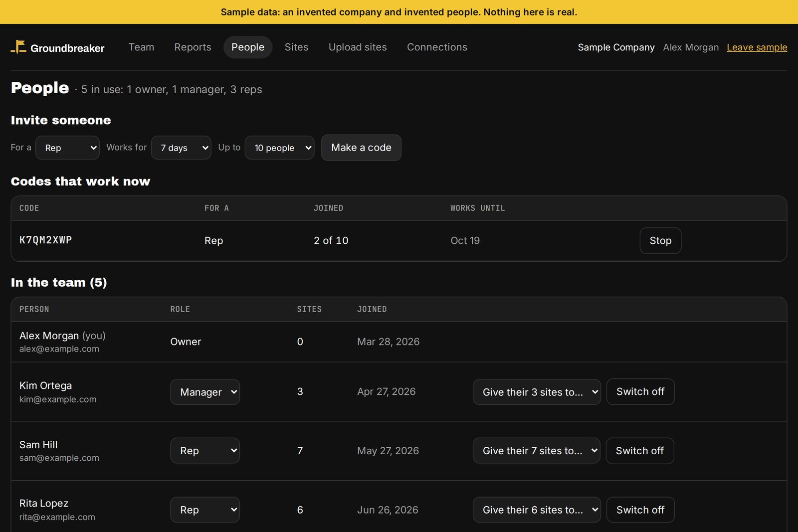Click the code text K7QM2XWP
Image resolution: width=798 pixels, height=532 pixels.
coord(46,240)
